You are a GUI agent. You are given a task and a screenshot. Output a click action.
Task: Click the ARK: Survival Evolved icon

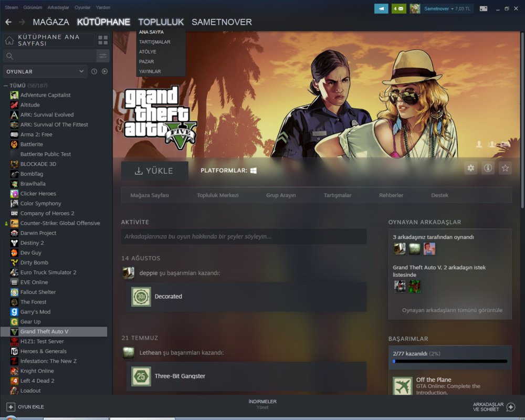point(14,115)
